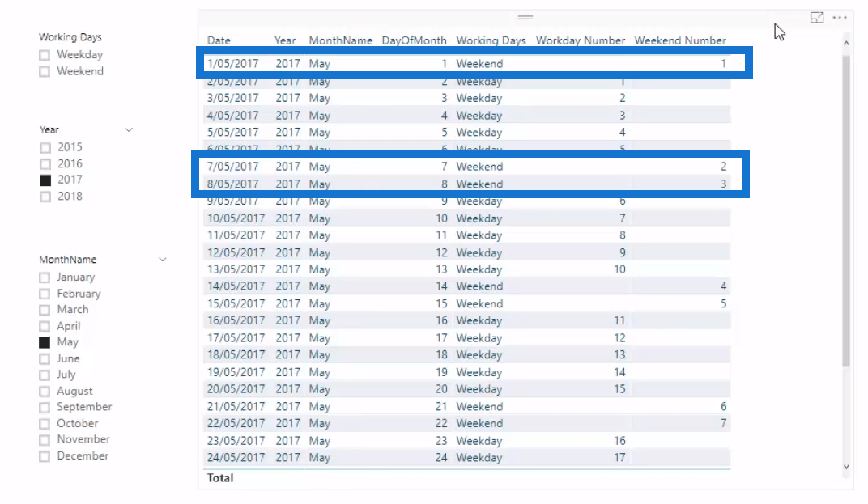This screenshot has height=504, width=868.
Task: Expand the MonthName slicer dropdown chevron
Action: 162,260
